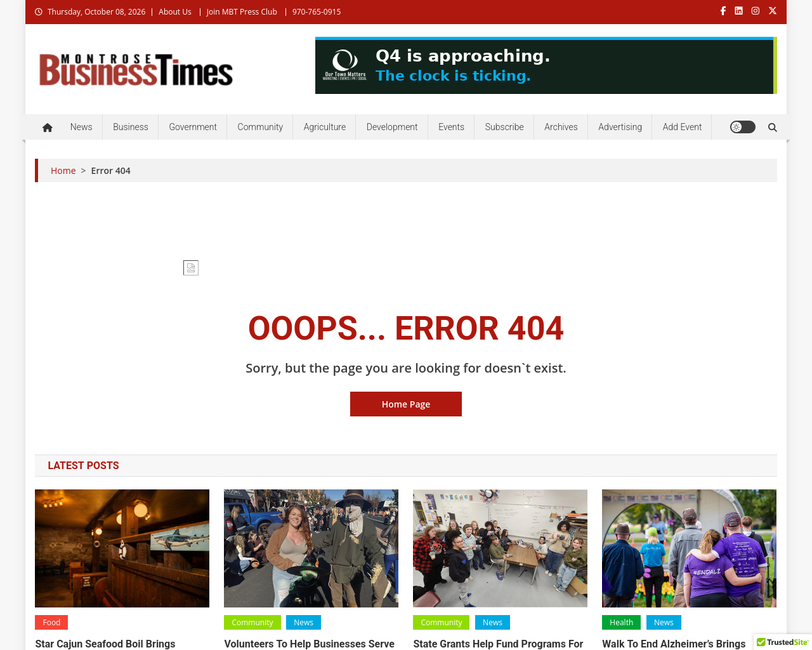Click the broken image placeholder icon
The height and width of the screenshot is (650, 812).
tap(191, 268)
